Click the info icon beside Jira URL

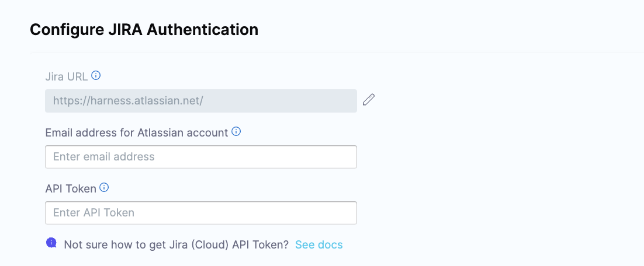click(96, 75)
